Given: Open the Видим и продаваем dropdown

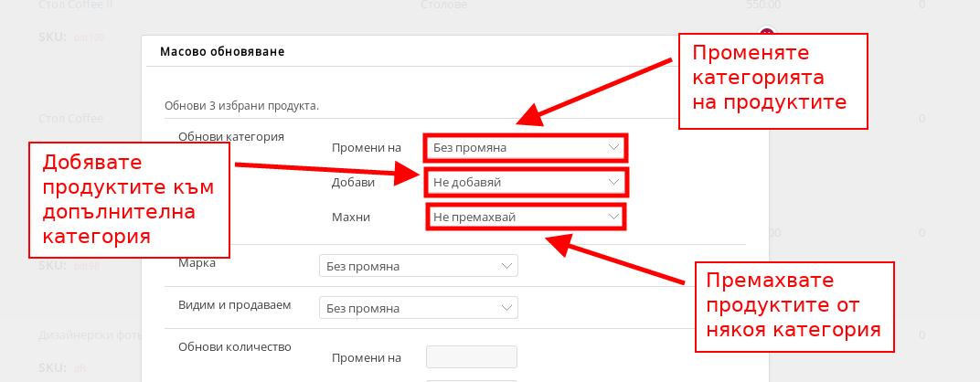Looking at the screenshot, I should (418, 308).
